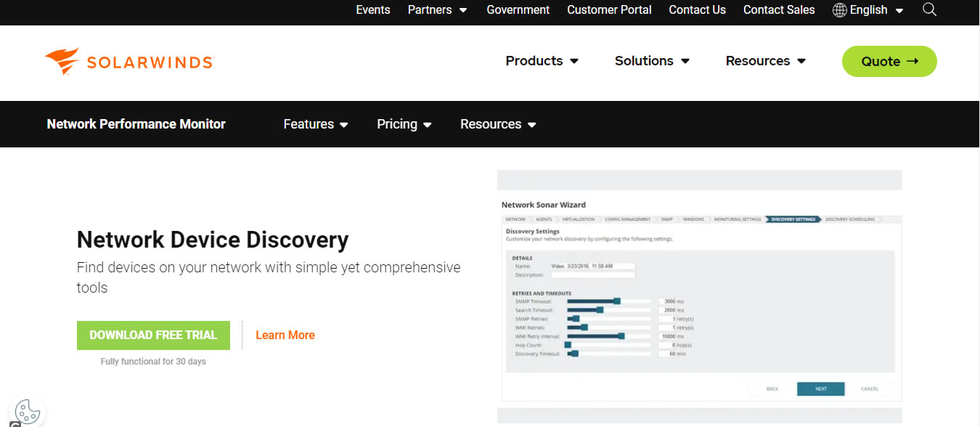980x427 pixels.
Task: Open cookie preferences in the bottom-left corner
Action: point(27,412)
